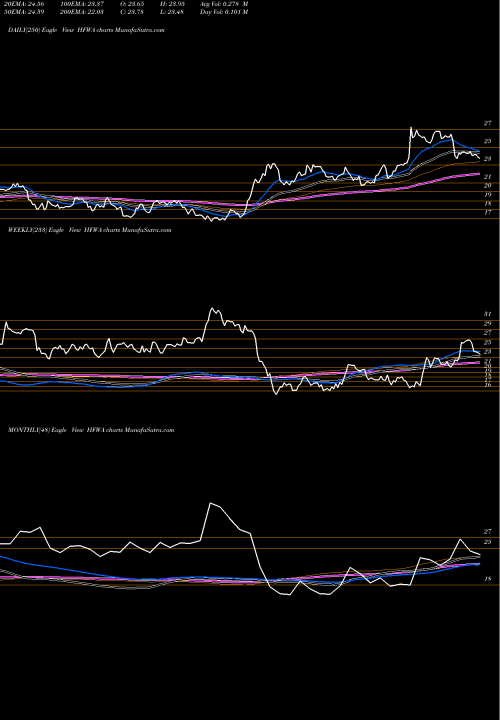Click the 'Avg Vol' readout
Screen dimensions: 500x720
[x=224, y=4]
